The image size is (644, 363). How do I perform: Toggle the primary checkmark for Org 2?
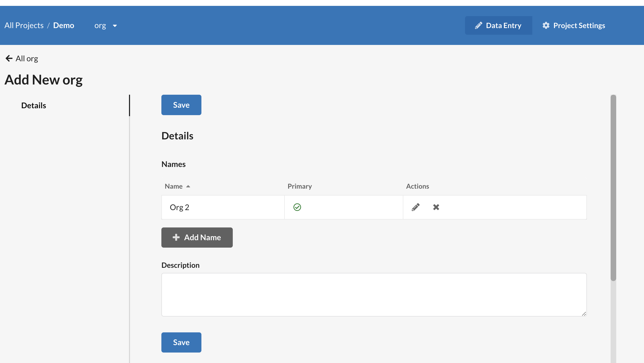tap(297, 207)
